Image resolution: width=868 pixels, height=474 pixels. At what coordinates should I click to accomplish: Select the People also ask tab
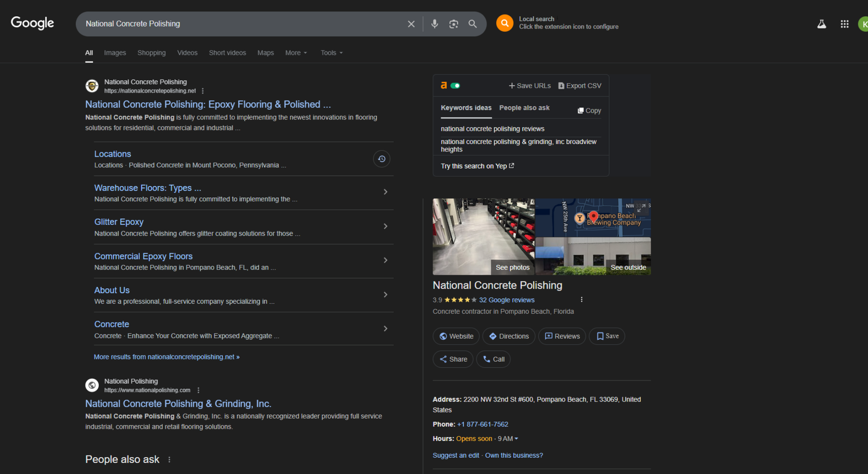(x=524, y=108)
